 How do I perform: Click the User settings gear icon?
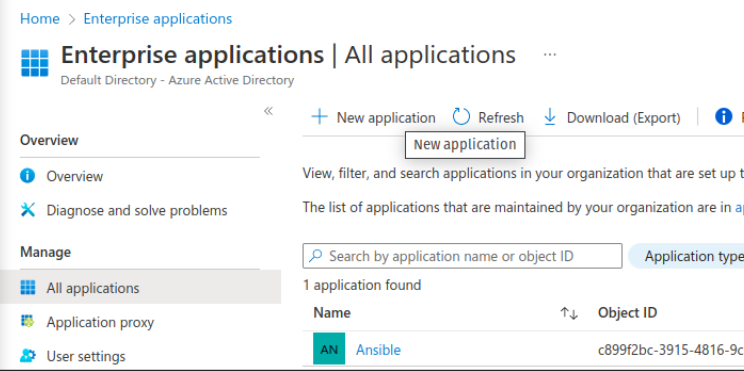[28, 355]
